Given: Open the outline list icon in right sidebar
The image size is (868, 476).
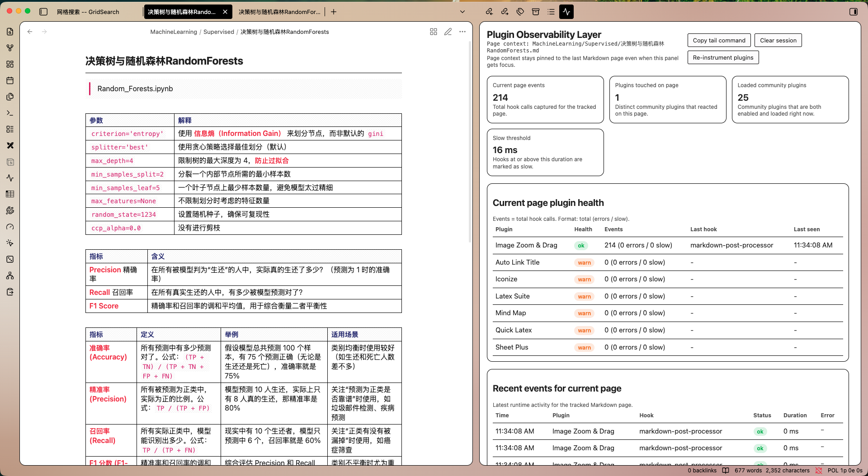Looking at the screenshot, I should tap(551, 12).
